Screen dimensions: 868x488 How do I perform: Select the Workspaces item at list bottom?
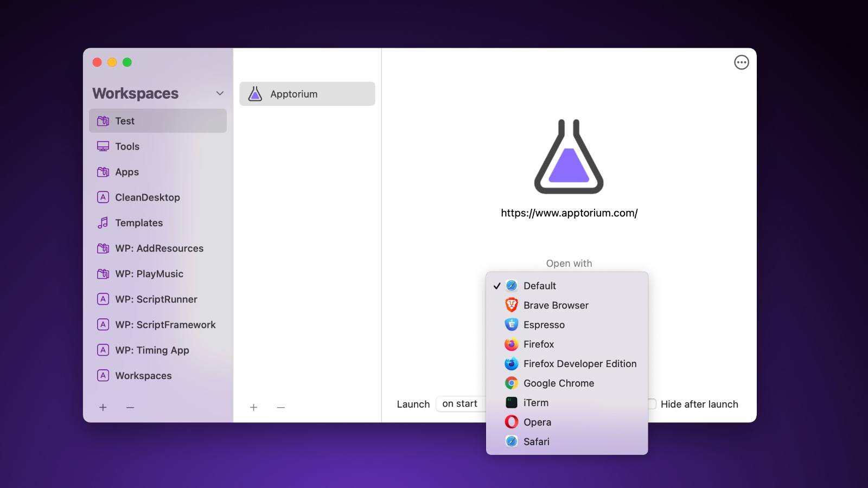(x=158, y=376)
